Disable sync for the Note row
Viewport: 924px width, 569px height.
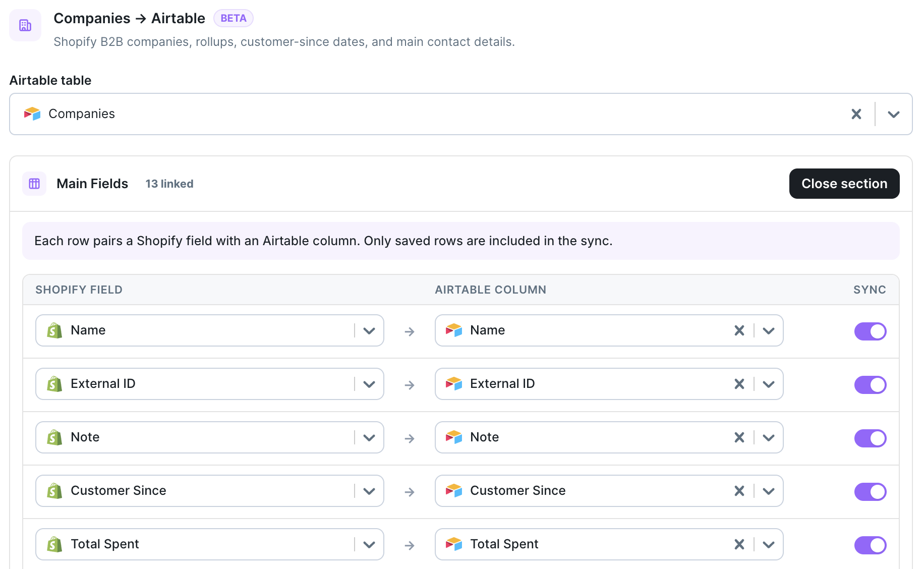coord(870,438)
